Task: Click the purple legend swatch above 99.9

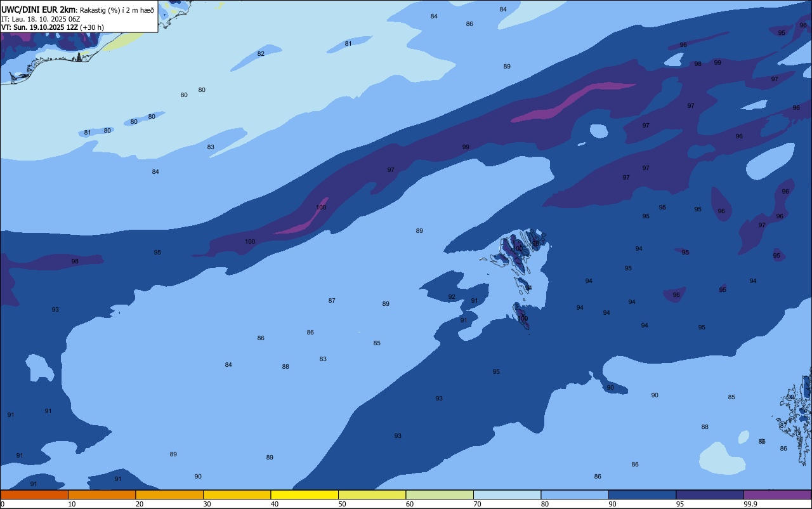Action: 777,494
